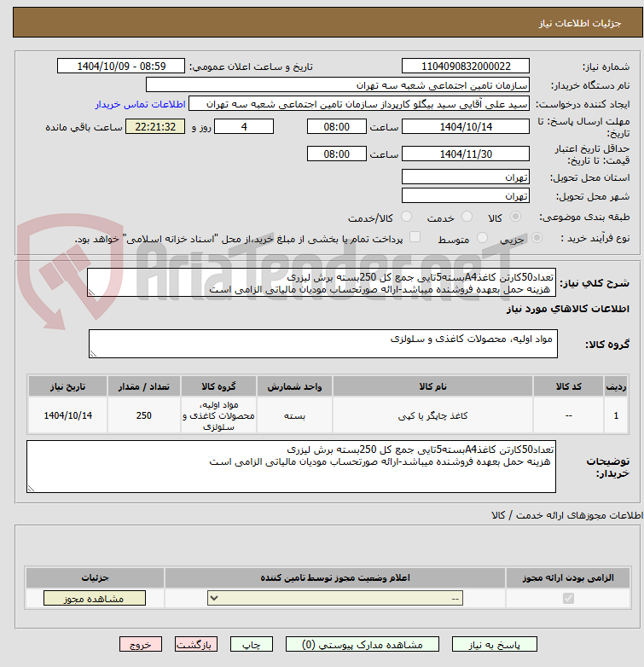Select the متوسط purchase type radio
Screen dimensions: 644x667
pos(482,238)
